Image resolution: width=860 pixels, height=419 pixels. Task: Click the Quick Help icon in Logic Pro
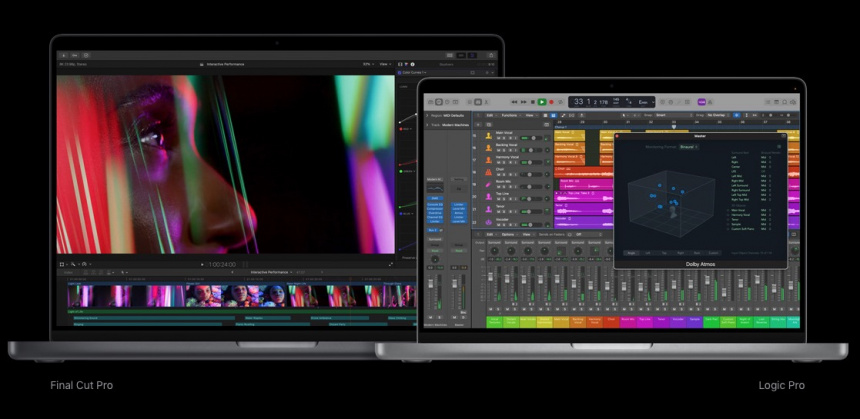[447, 102]
